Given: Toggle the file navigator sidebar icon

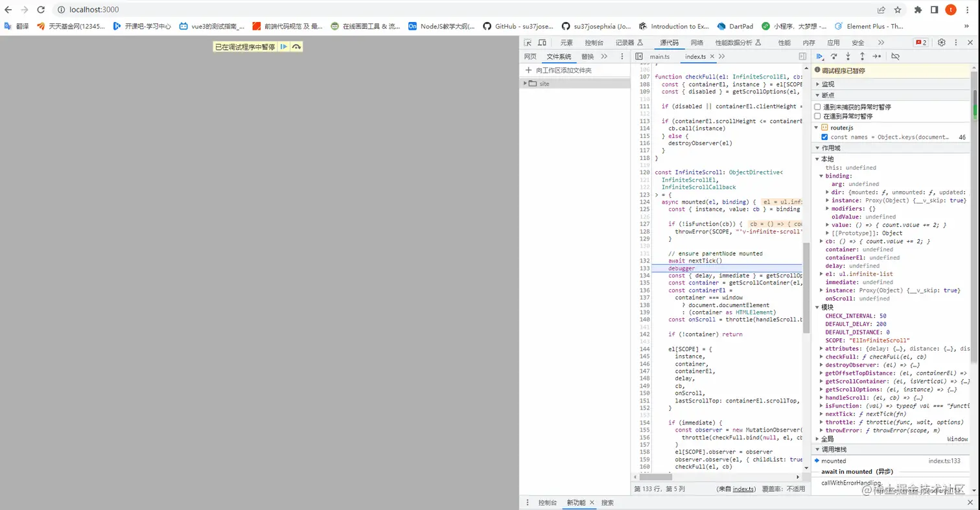Looking at the screenshot, I should pos(639,56).
